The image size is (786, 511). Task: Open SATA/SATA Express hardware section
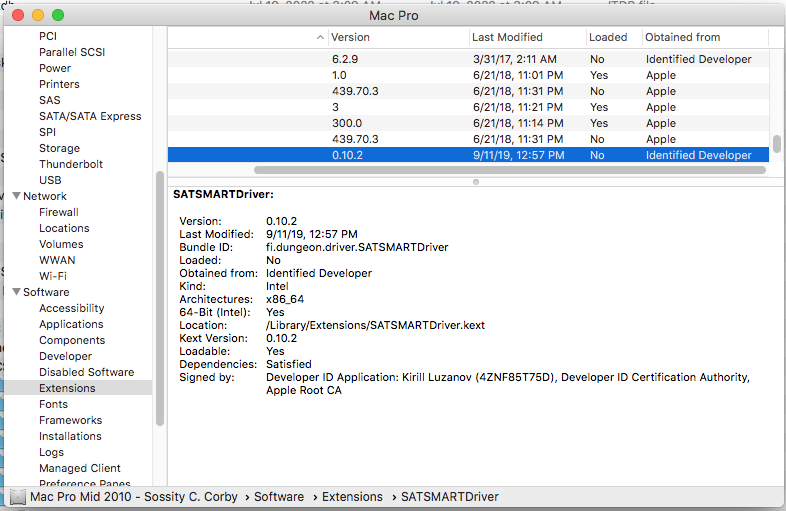[90, 116]
